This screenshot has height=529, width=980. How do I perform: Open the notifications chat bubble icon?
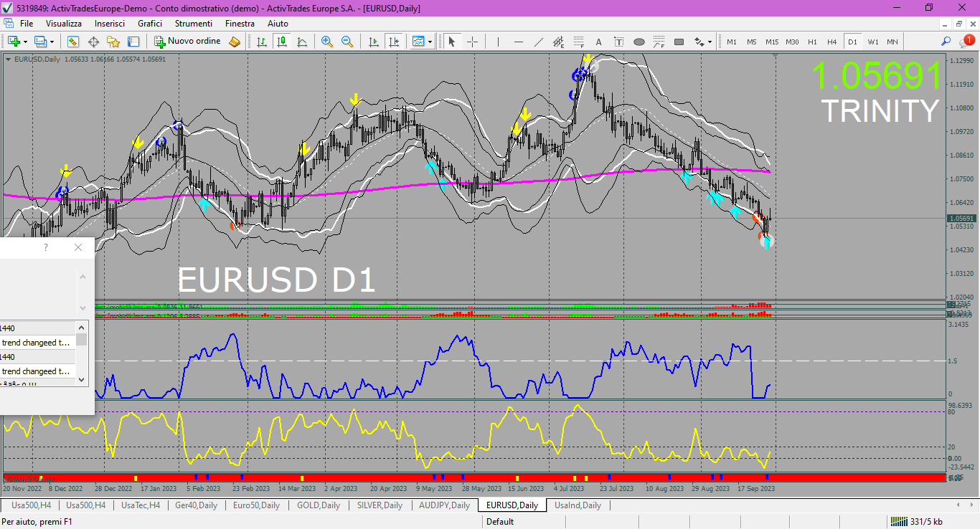tap(966, 42)
